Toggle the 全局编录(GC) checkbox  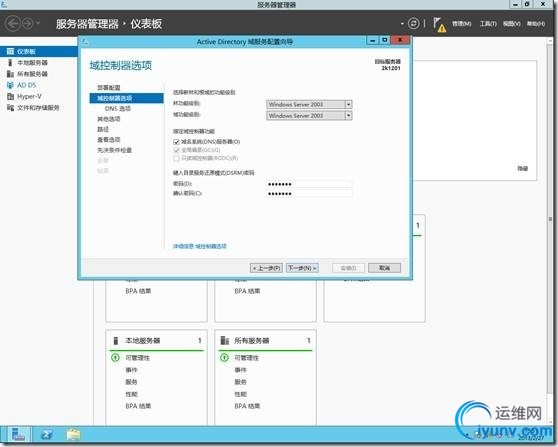pos(176,150)
